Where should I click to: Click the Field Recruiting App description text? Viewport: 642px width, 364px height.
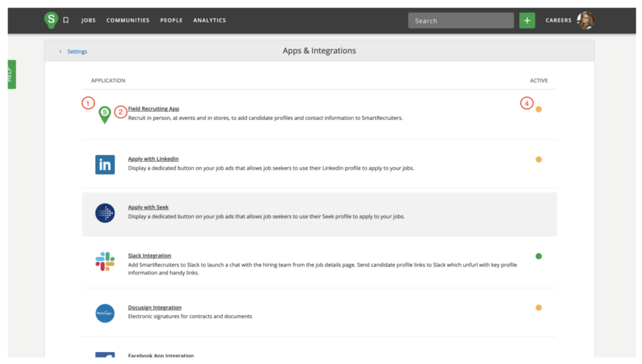click(265, 118)
